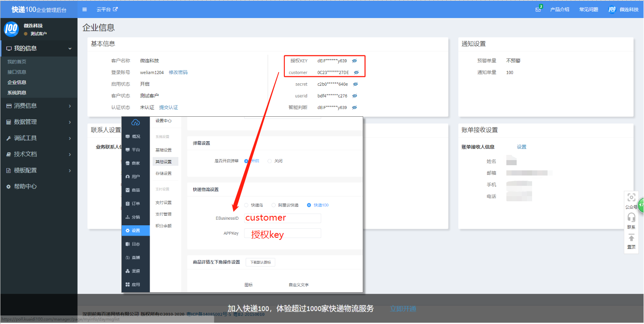Open 订单 in the overlay sidebar

click(x=135, y=203)
